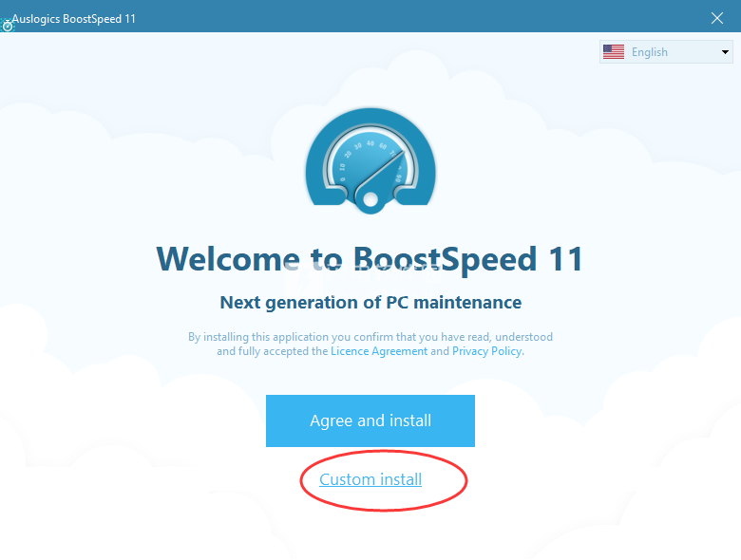Click "Next generation of PC maintenance" text
The width and height of the screenshot is (741, 560).
pyautogui.click(x=370, y=302)
